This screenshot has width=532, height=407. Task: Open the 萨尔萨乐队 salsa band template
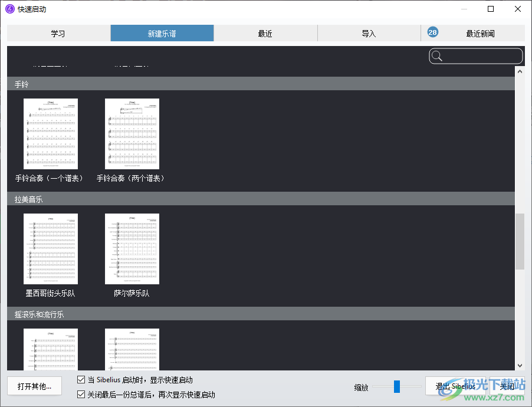[x=132, y=249]
